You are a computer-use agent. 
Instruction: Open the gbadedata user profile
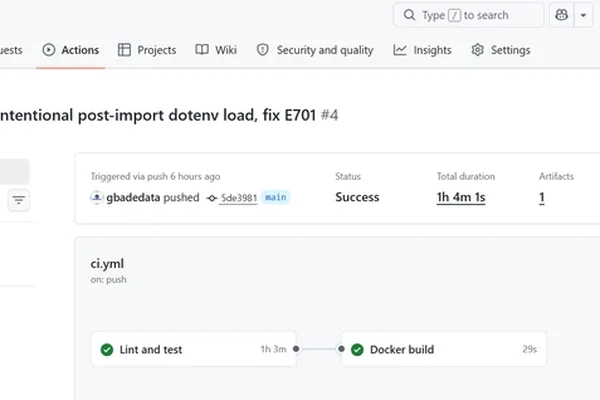pyautogui.click(x=133, y=198)
